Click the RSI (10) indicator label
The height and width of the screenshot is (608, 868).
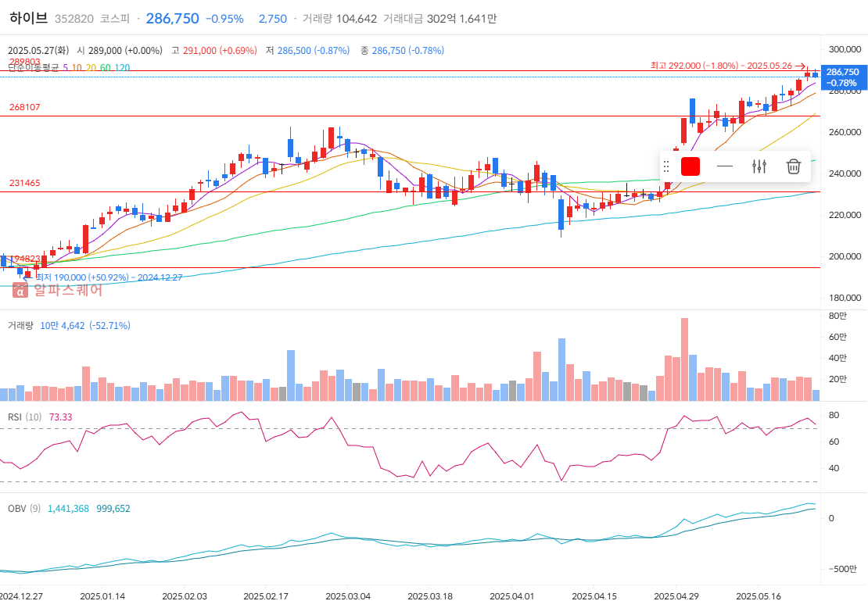(24, 417)
